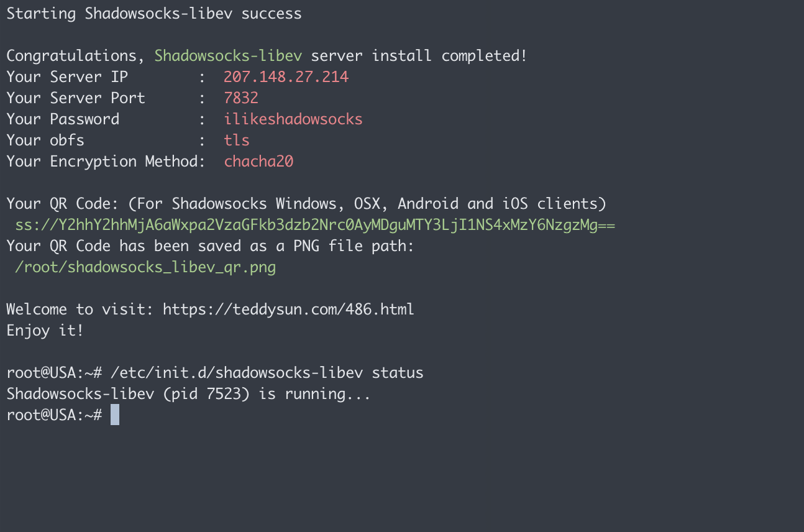Click the "Starting Shadowsocks-libev success" line
Image resolution: width=804 pixels, height=532 pixels.
pos(154,14)
